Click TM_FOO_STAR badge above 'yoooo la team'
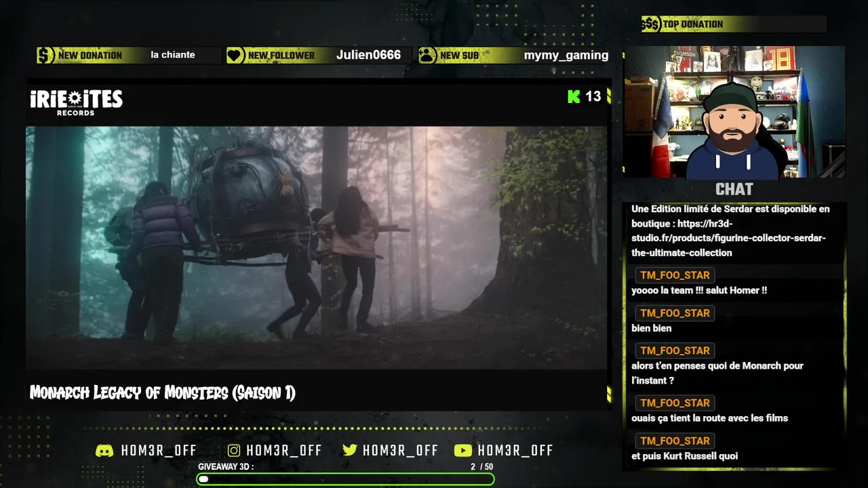 pyautogui.click(x=675, y=275)
